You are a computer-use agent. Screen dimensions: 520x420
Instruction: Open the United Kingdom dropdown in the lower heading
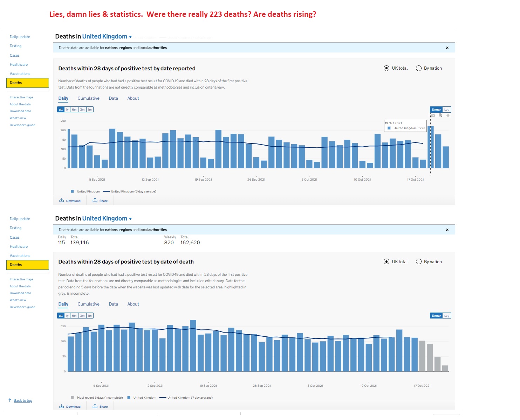tap(130, 219)
